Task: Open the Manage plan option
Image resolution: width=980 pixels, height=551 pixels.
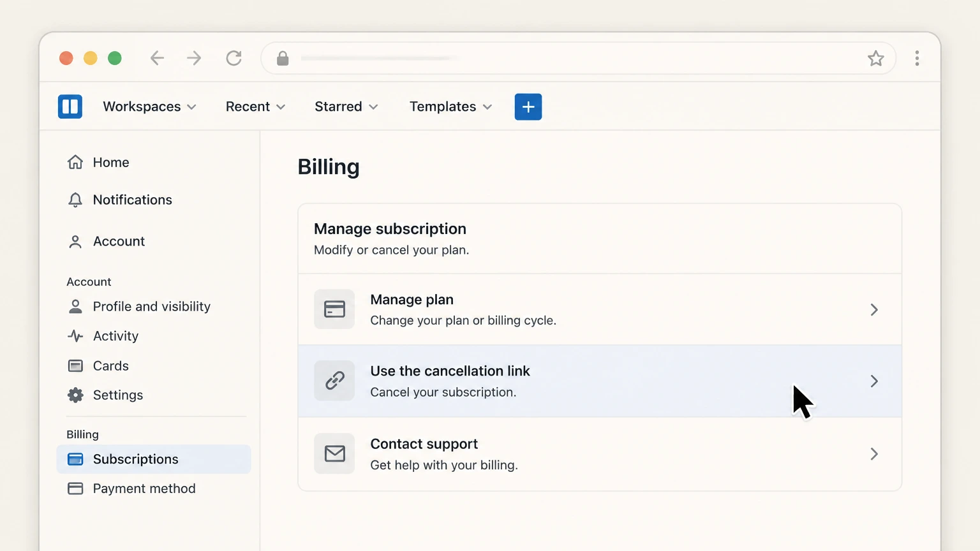Action: (600, 309)
